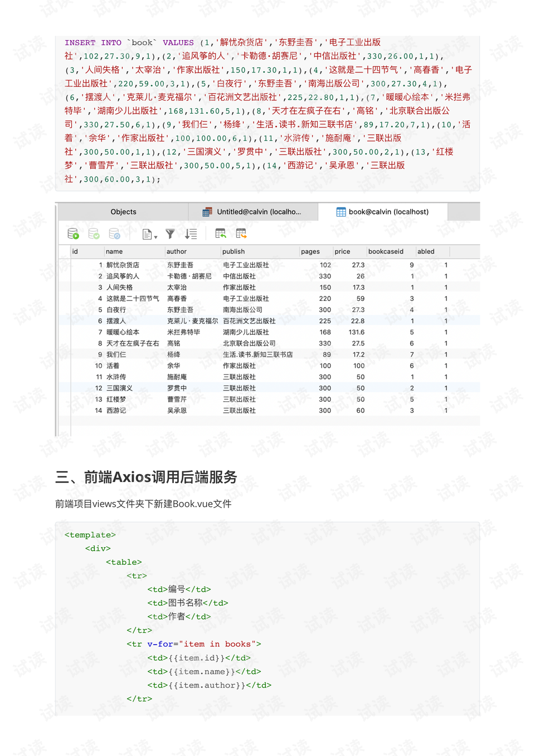535x756 pixels.
Task: Select the 水浒传 name cell
Action: tap(116, 377)
